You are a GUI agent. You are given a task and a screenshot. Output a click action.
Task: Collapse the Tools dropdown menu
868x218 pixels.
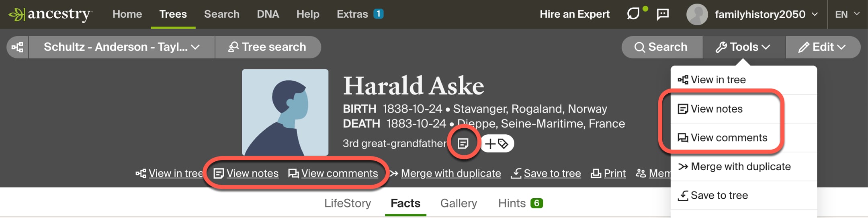pyautogui.click(x=743, y=47)
